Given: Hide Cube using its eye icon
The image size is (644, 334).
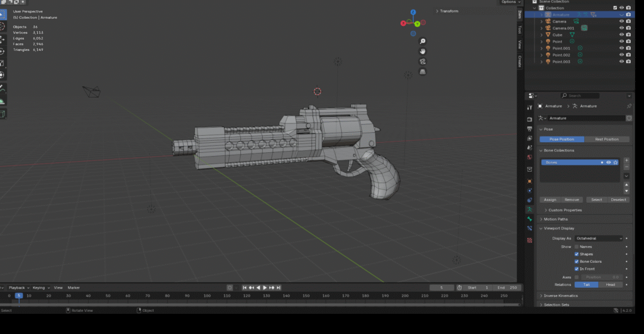Looking at the screenshot, I should point(621,35).
